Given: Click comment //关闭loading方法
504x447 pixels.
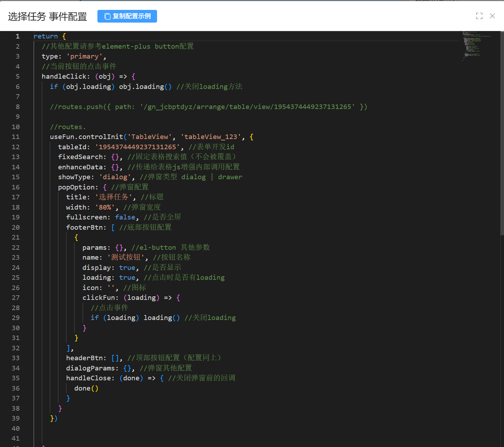Looking at the screenshot, I should tap(209, 86).
